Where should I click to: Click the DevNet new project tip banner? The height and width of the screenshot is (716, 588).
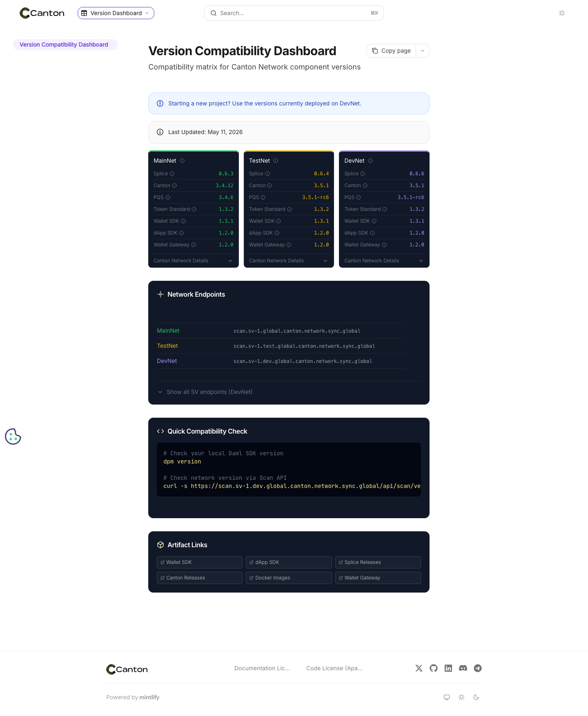coord(289,103)
